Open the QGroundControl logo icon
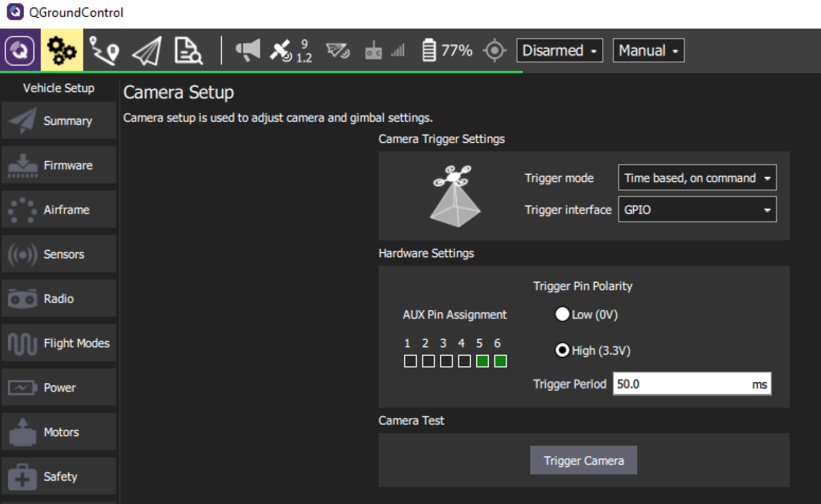The height and width of the screenshot is (504, 821). pos(20,50)
